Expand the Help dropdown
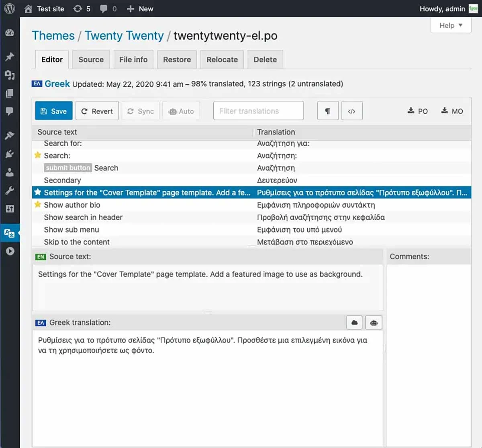The height and width of the screenshot is (448, 482). coord(451,25)
